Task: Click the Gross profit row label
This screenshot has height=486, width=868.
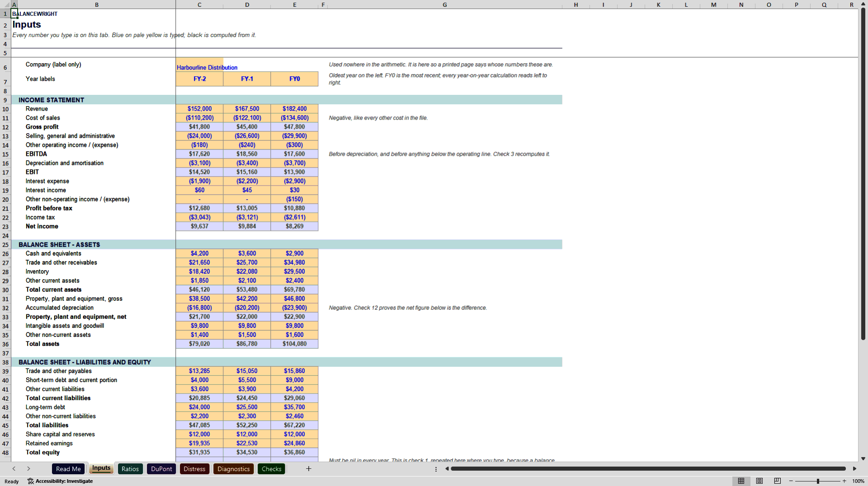Action: 42,127
